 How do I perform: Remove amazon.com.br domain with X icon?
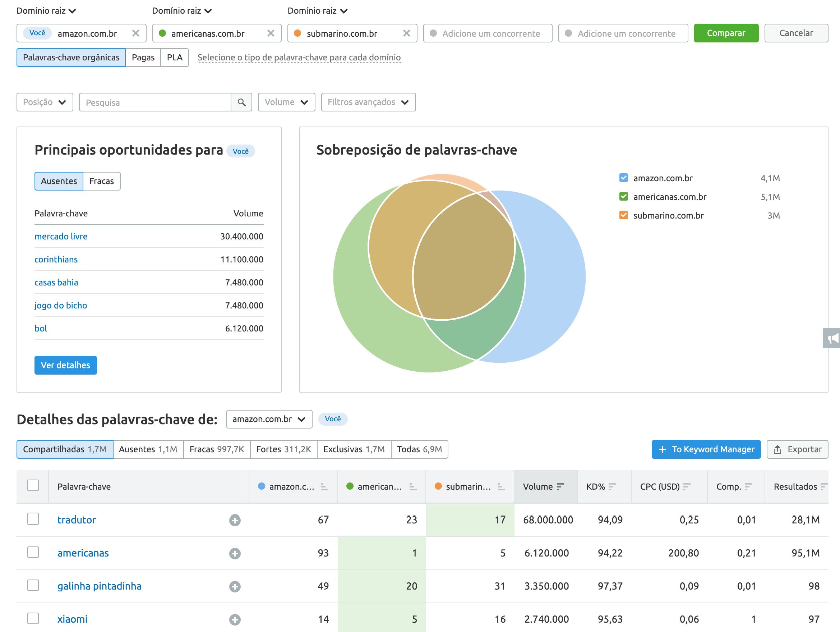[135, 33]
